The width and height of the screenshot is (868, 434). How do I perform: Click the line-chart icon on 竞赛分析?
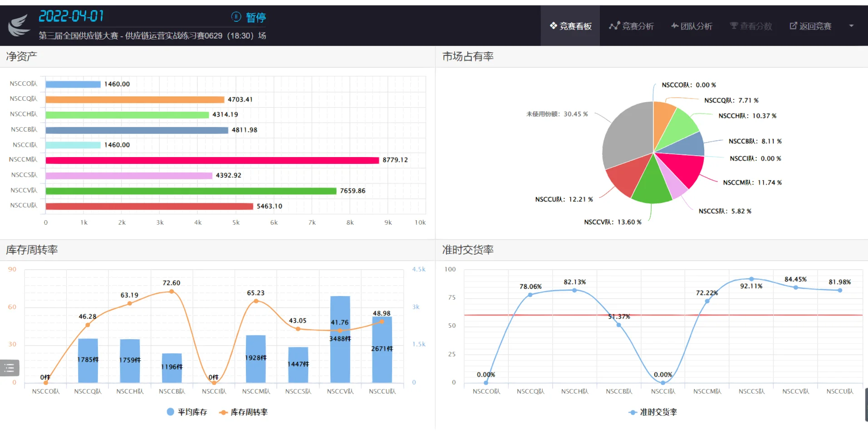pos(615,26)
